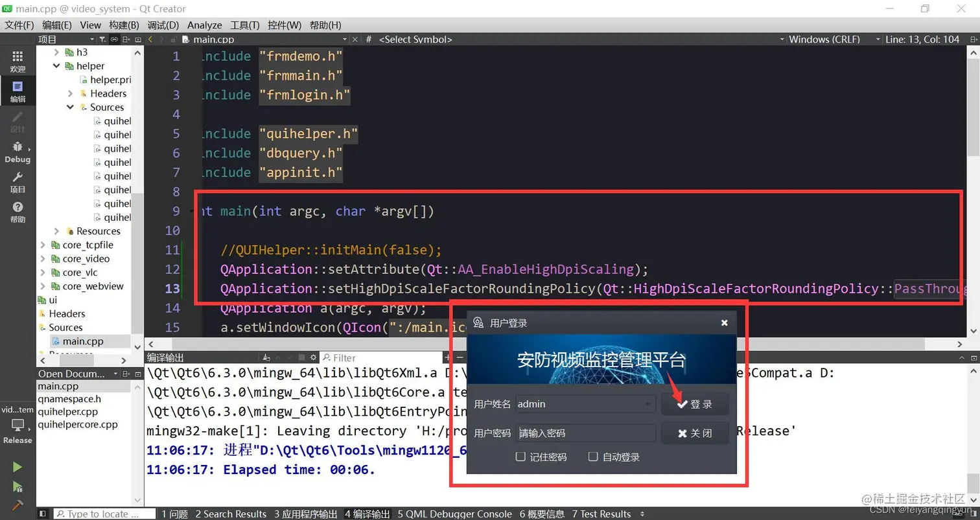Screen dimensions: 980x520
Task: Build the project with the hammer icon
Action: (x=17, y=504)
